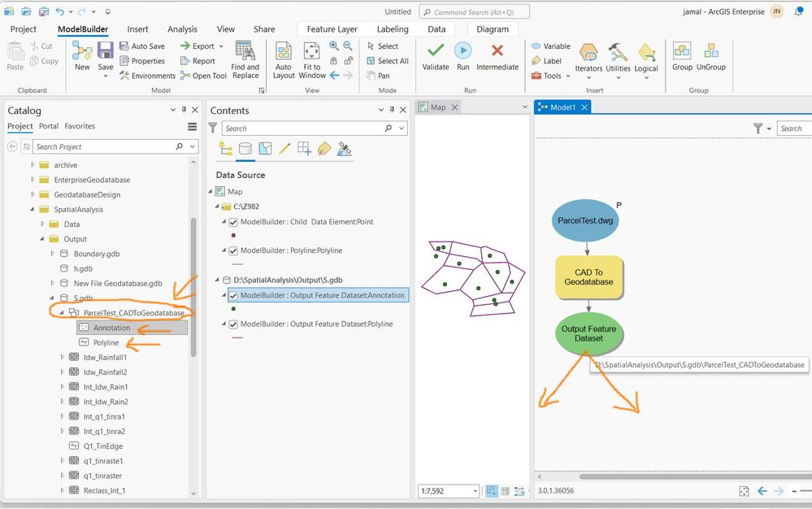
Task: Show List By Snapping view in Contents
Action: [305, 149]
